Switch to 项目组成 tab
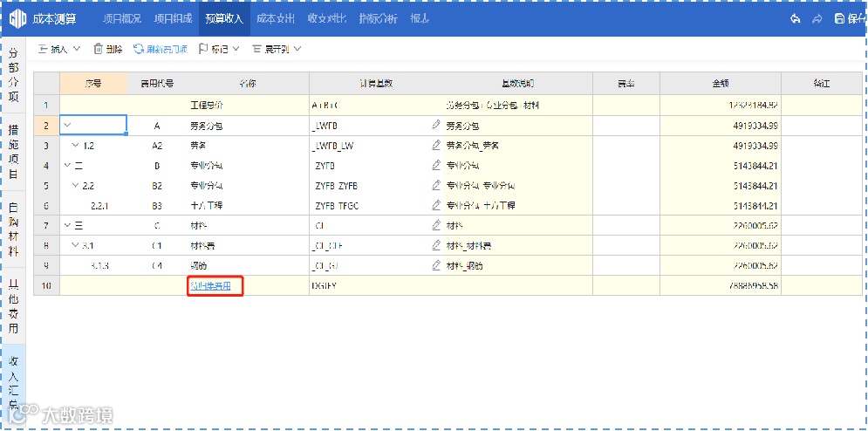868x431 pixels. coord(173,19)
